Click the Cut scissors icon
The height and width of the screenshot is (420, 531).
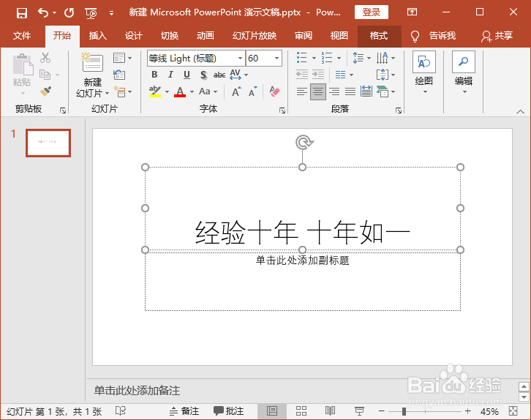point(45,58)
